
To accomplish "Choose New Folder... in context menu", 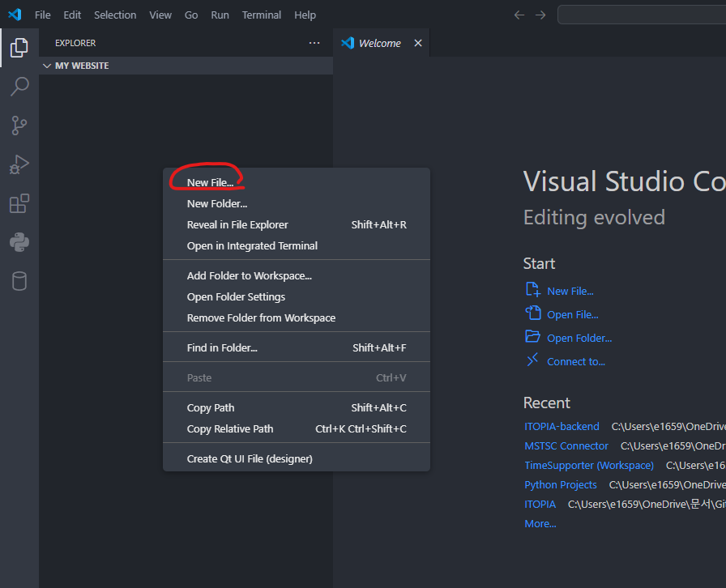I will coord(297,204).
